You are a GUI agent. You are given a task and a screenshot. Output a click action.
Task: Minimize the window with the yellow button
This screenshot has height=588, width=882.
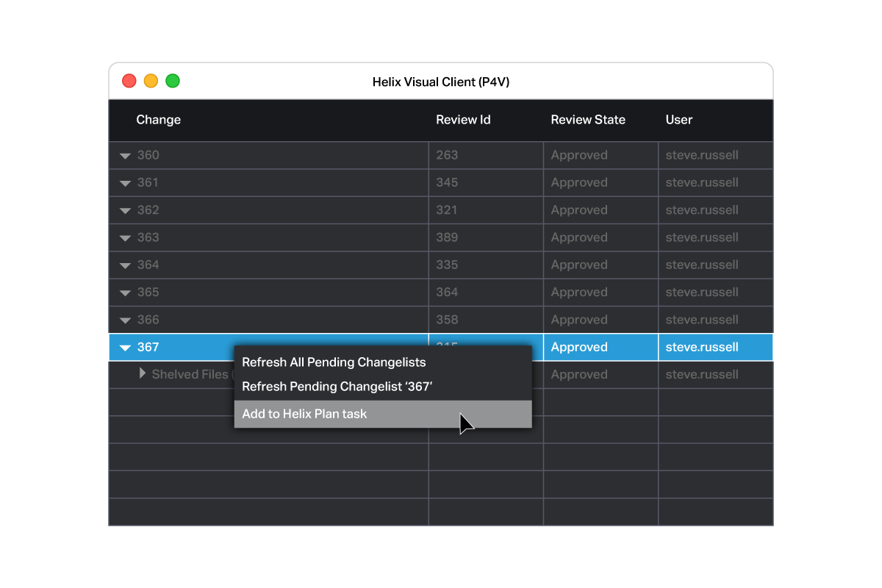(151, 81)
